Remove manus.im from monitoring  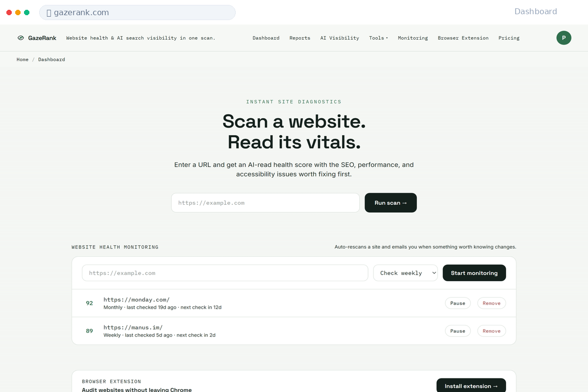click(x=491, y=331)
